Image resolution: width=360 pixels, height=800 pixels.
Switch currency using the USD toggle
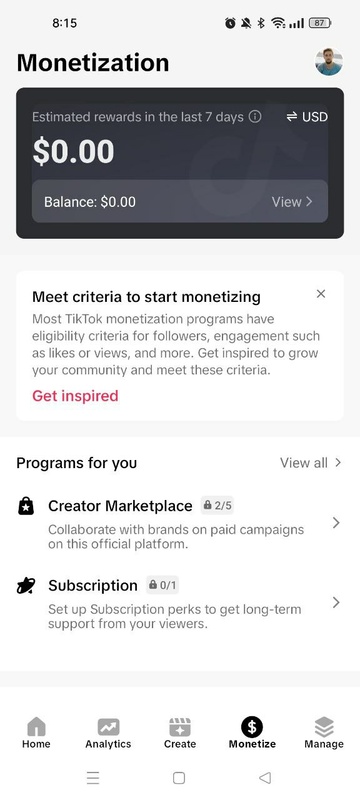pos(307,117)
